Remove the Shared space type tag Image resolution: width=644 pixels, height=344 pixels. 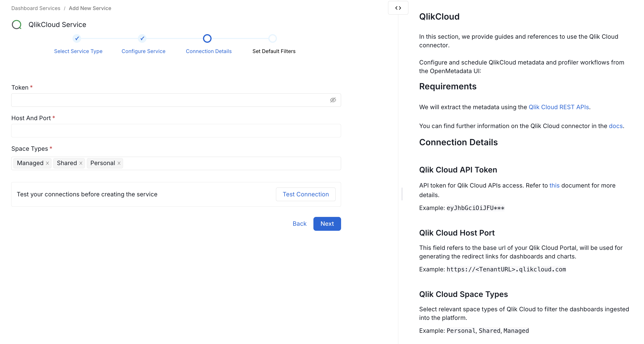coord(81,163)
